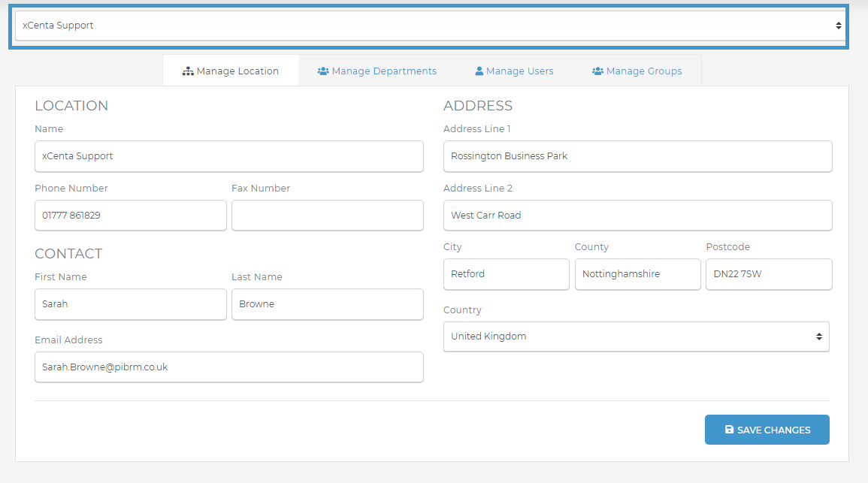868x483 pixels.
Task: Click the CONTACT section heading
Action: [68, 253]
